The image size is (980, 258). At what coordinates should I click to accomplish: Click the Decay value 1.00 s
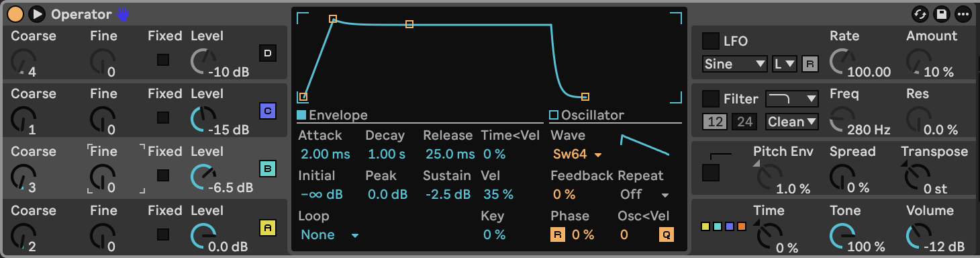387,155
